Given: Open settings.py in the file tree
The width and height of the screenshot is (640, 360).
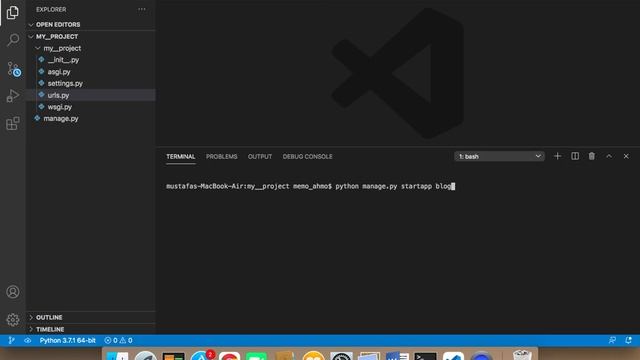Looking at the screenshot, I should click(65, 83).
